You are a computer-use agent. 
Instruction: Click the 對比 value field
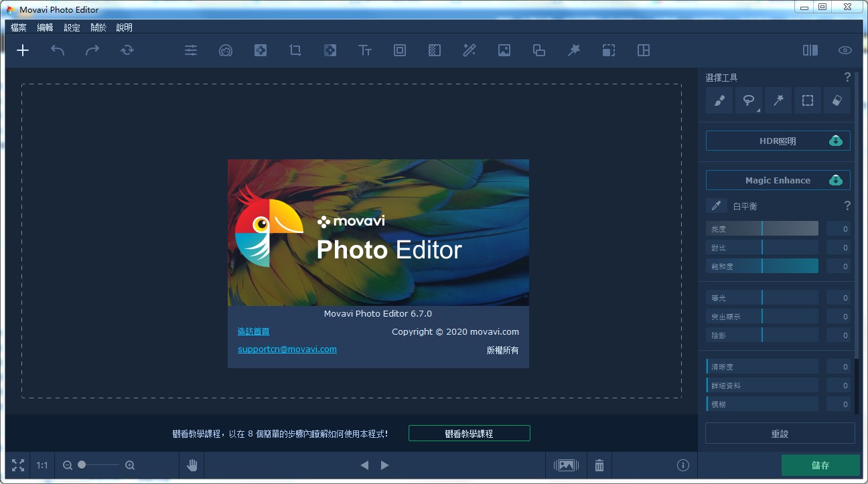click(838, 248)
